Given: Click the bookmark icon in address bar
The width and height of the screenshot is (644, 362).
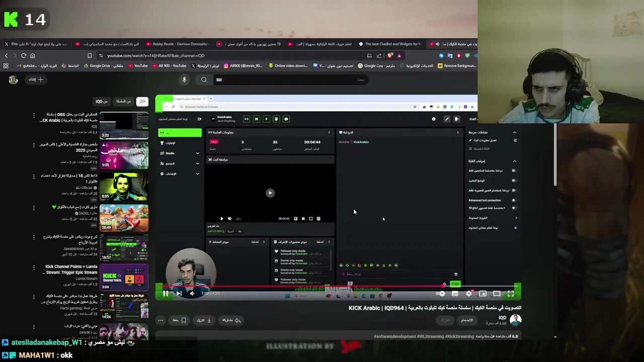Looking at the screenshot, I should [x=90, y=55].
